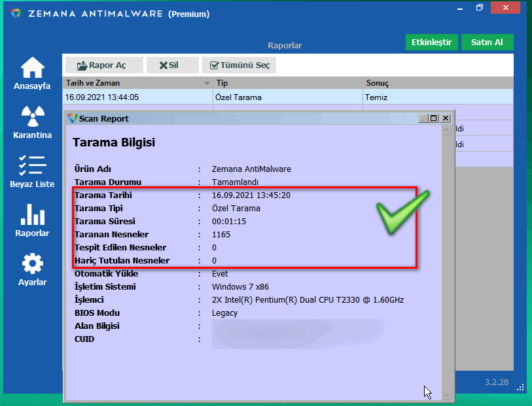
Task: Click Scan Report scrollbar up arrow
Action: pyautogui.click(x=446, y=129)
